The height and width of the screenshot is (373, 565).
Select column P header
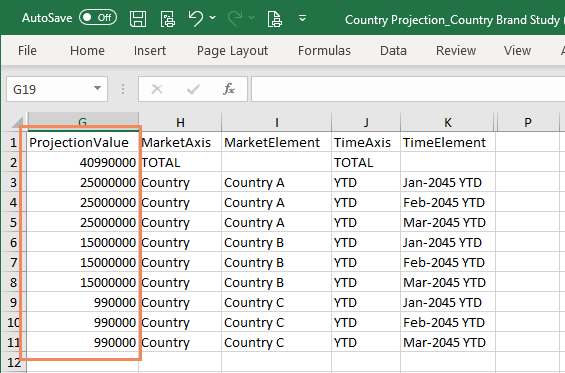(x=528, y=122)
